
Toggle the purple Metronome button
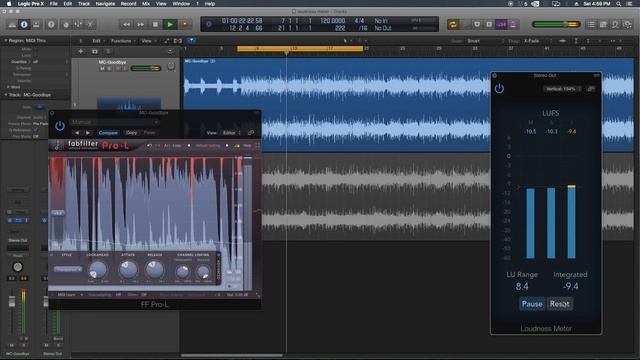(513, 24)
